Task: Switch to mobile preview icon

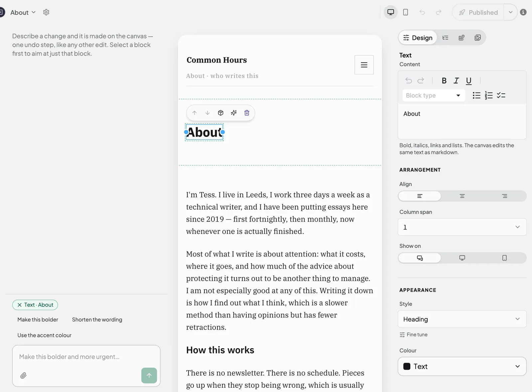Action: (x=406, y=12)
